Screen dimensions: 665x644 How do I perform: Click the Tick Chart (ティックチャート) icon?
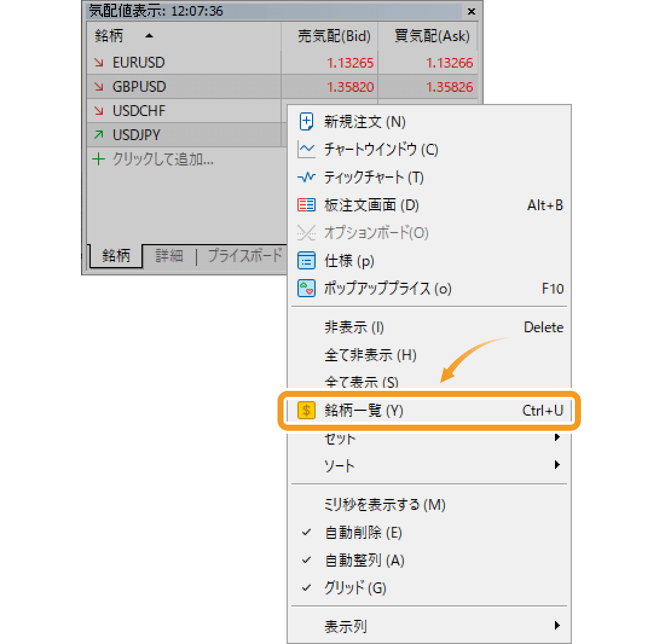(307, 177)
